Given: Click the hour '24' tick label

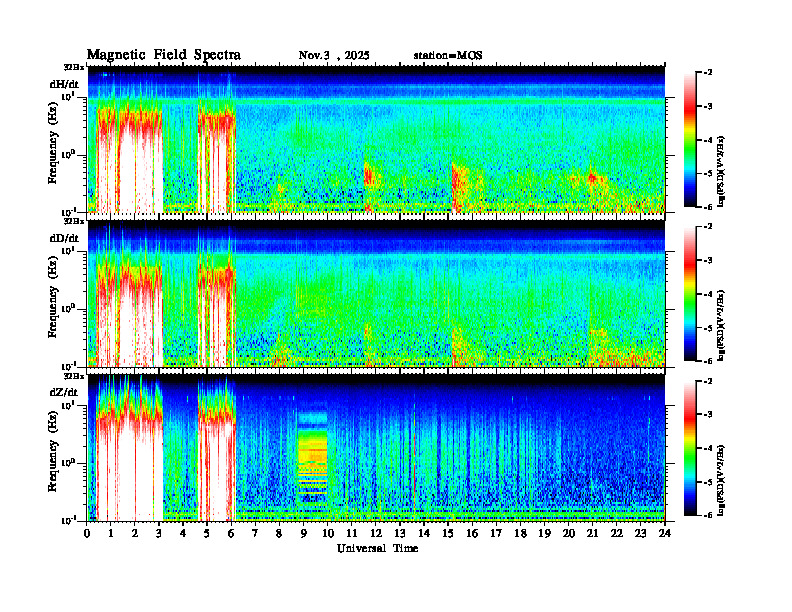Looking at the screenshot, I should pos(665,533).
